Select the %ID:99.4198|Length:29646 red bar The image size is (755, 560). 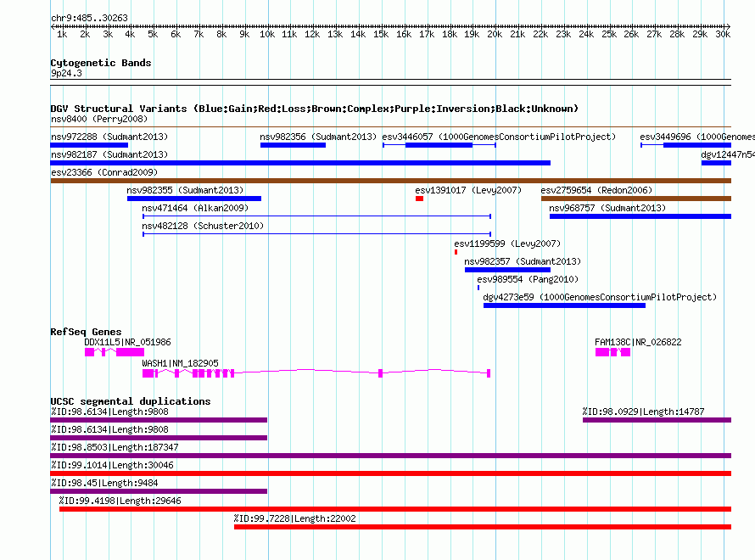pyautogui.click(x=395, y=509)
